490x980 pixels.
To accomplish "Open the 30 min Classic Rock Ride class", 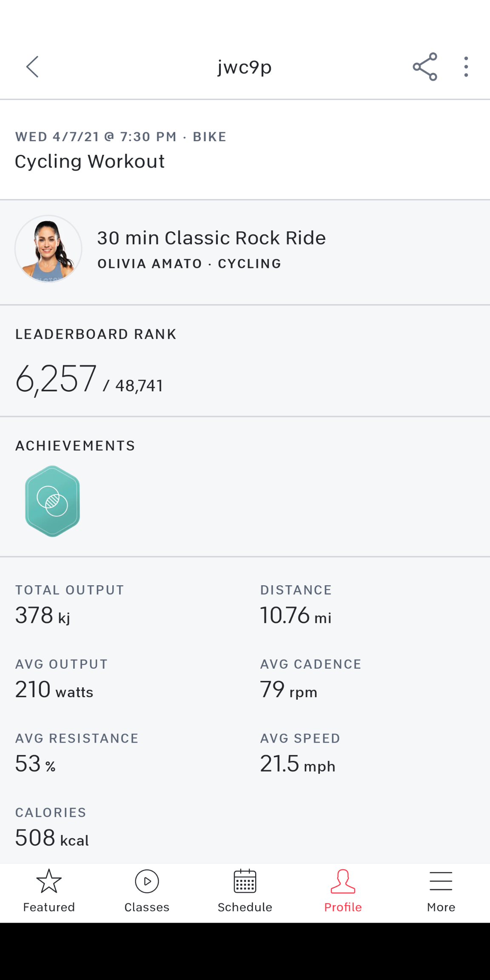I will pyautogui.click(x=211, y=238).
